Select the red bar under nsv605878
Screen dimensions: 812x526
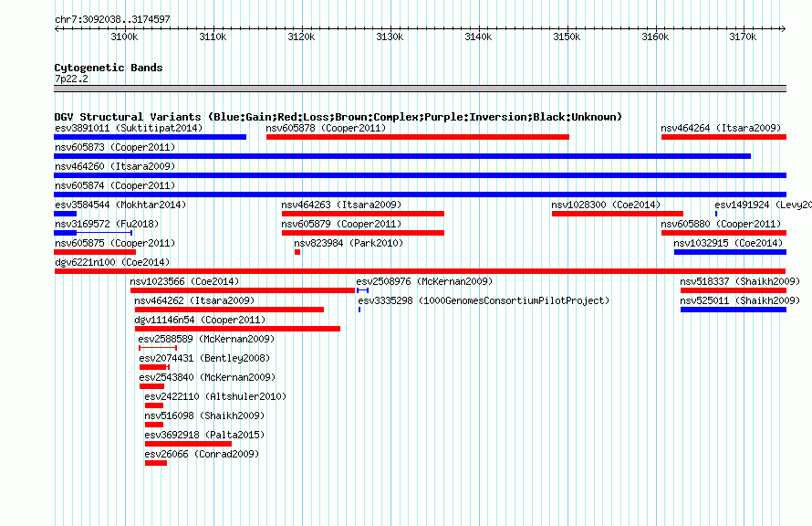(x=418, y=137)
